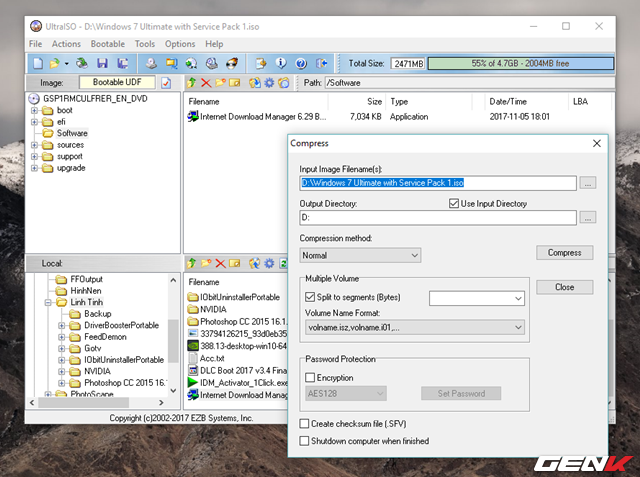Screen dimensions: 640x477
Task: Click the New image toolbar icon
Action: (x=38, y=63)
